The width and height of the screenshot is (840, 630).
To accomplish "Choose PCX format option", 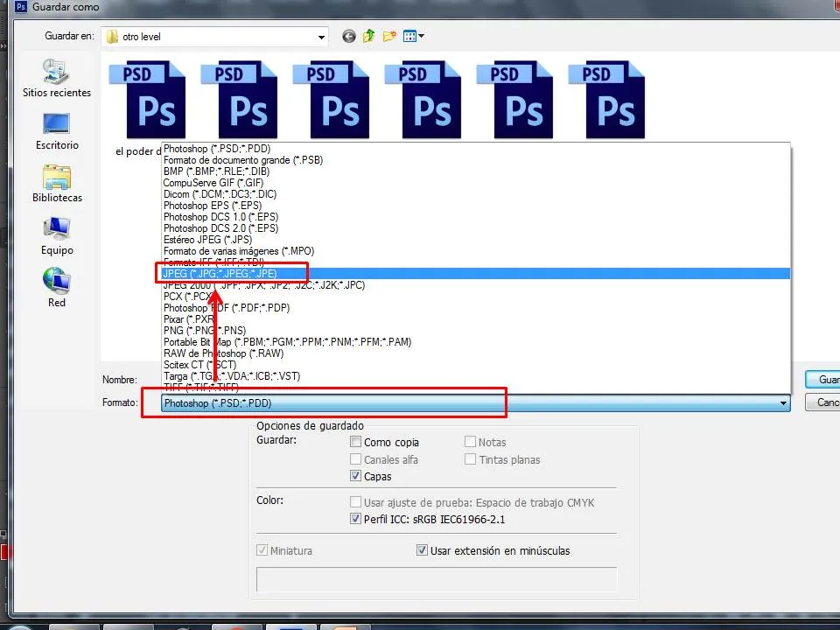I will (476, 297).
